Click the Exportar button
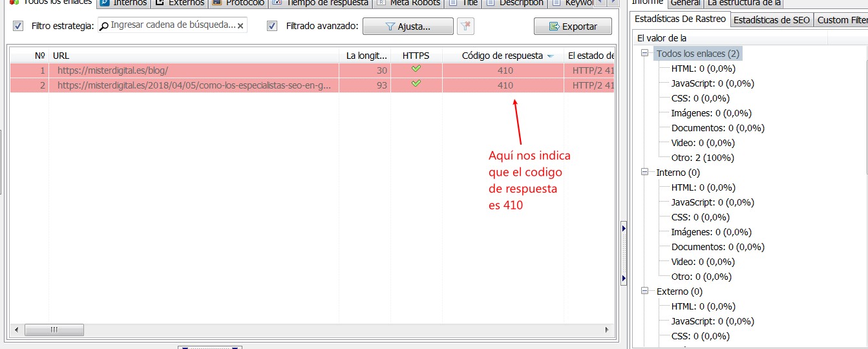Screen dimensions: 868x349 click(x=573, y=26)
